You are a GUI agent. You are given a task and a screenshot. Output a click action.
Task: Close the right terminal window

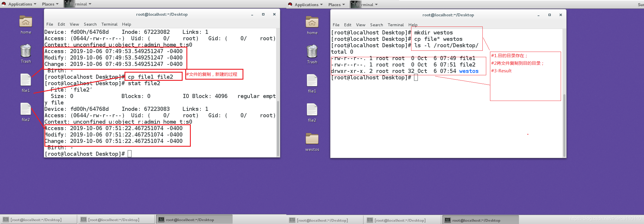point(561,15)
